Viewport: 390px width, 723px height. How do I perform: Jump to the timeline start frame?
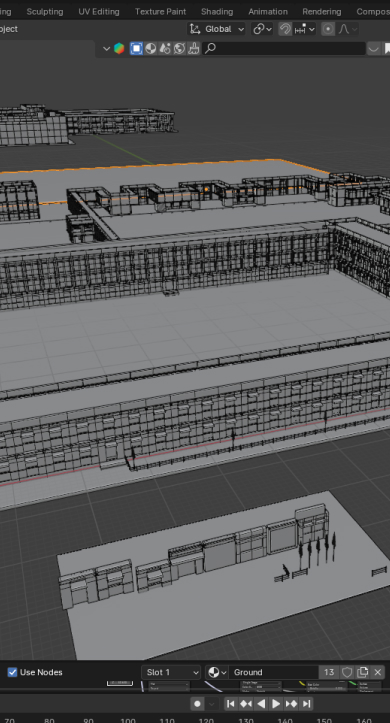click(230, 704)
